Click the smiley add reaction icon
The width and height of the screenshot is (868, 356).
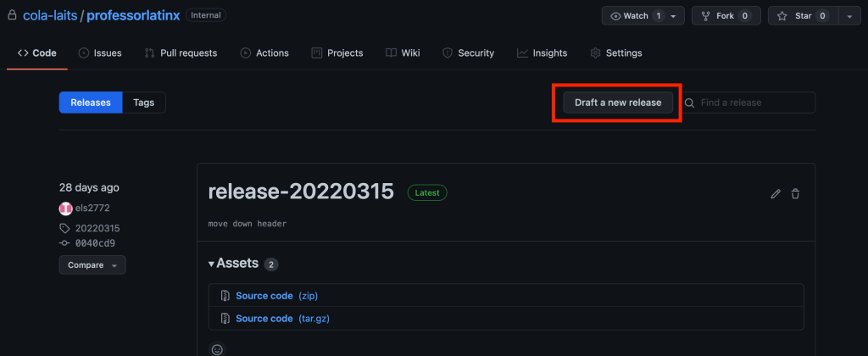point(218,350)
